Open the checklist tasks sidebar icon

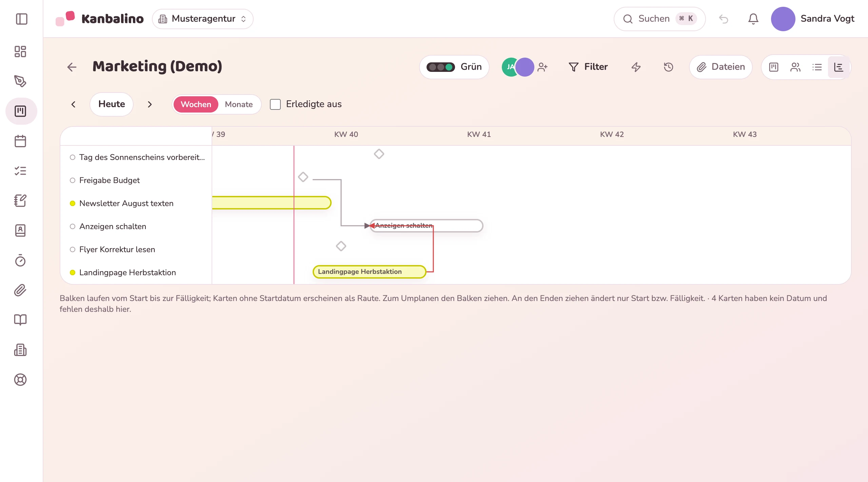20,171
